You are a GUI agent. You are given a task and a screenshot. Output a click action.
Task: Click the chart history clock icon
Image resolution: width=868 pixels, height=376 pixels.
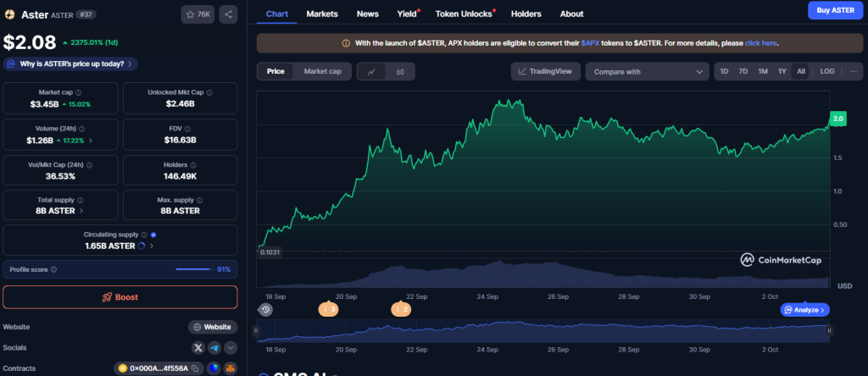266,310
